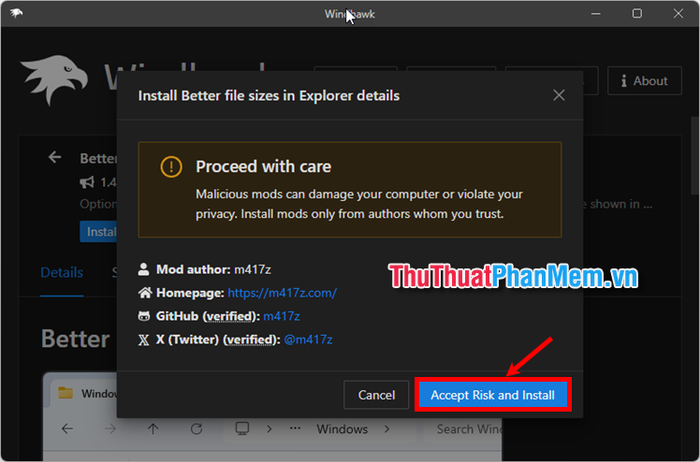Maximize the Windhawk window
Image resolution: width=700 pixels, height=462 pixels.
637,13
